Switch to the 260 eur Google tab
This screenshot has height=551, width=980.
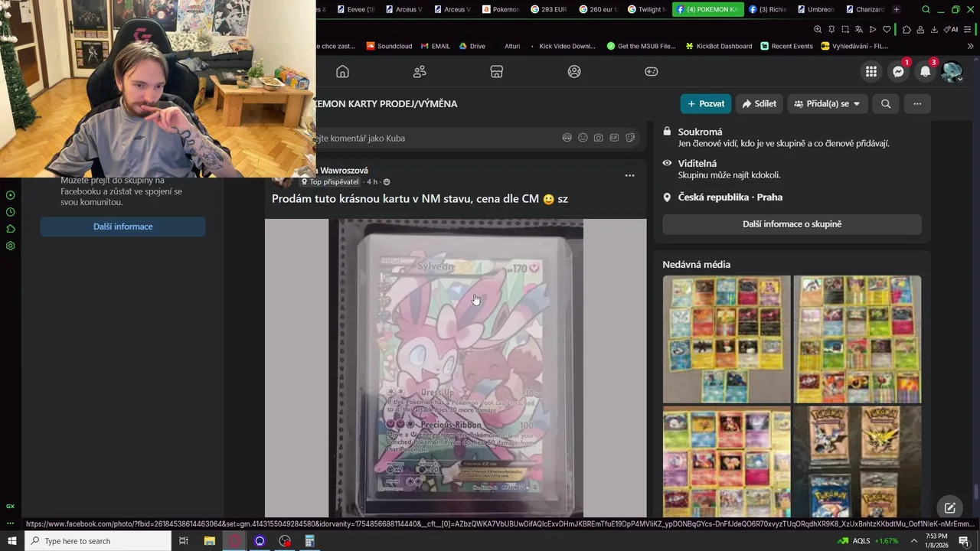(x=597, y=9)
